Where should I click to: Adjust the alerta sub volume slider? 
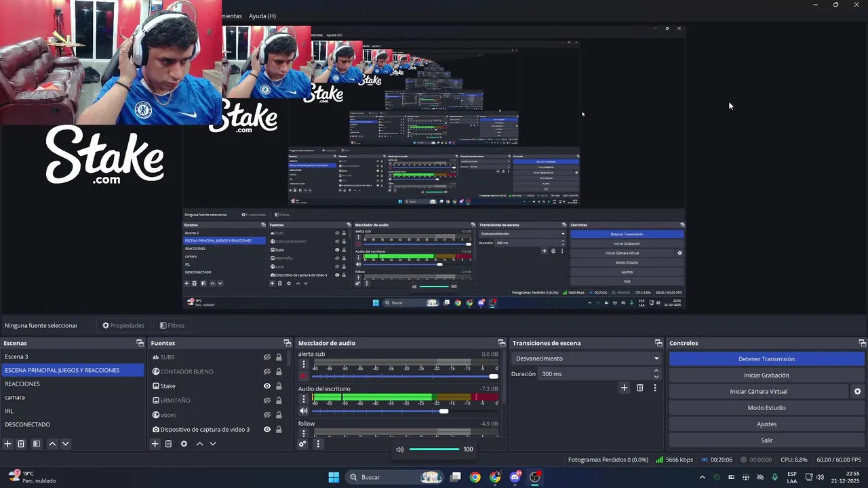[x=405, y=376]
